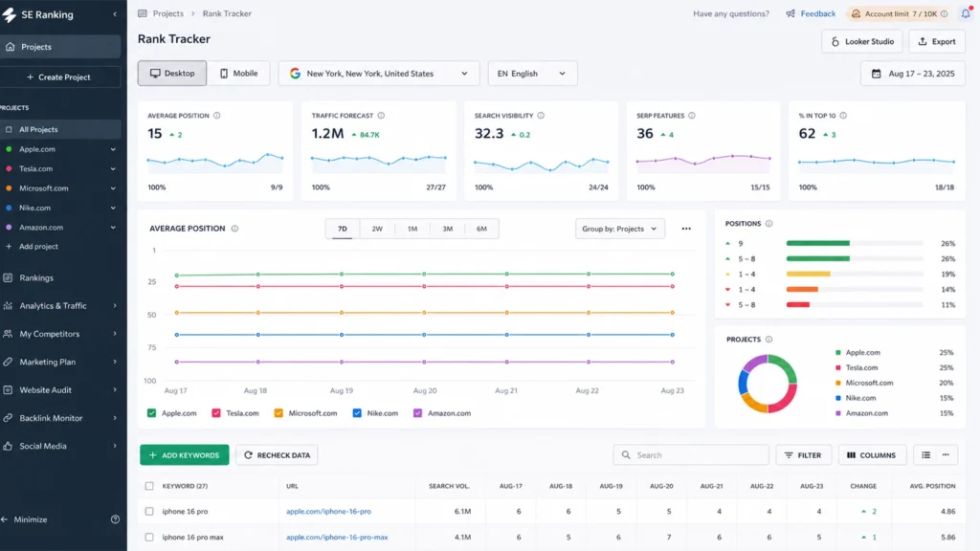Click the Feedback megaphone icon
Viewport: 980px width, 551px height.
point(791,13)
